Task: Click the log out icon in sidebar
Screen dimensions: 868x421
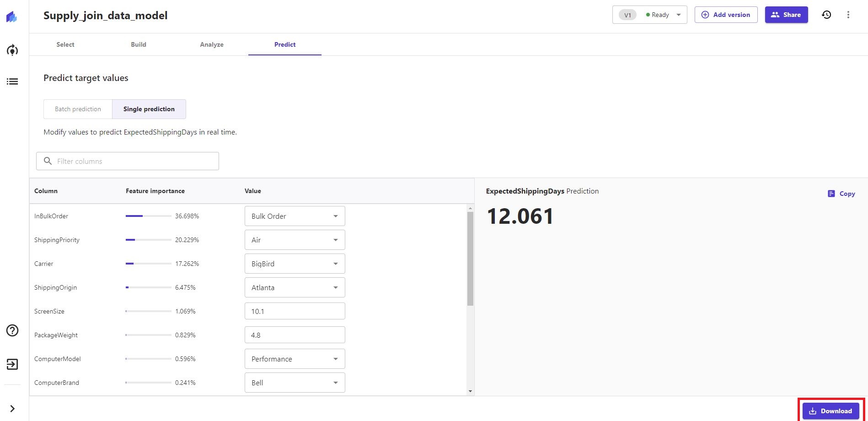Action: pyautogui.click(x=12, y=364)
